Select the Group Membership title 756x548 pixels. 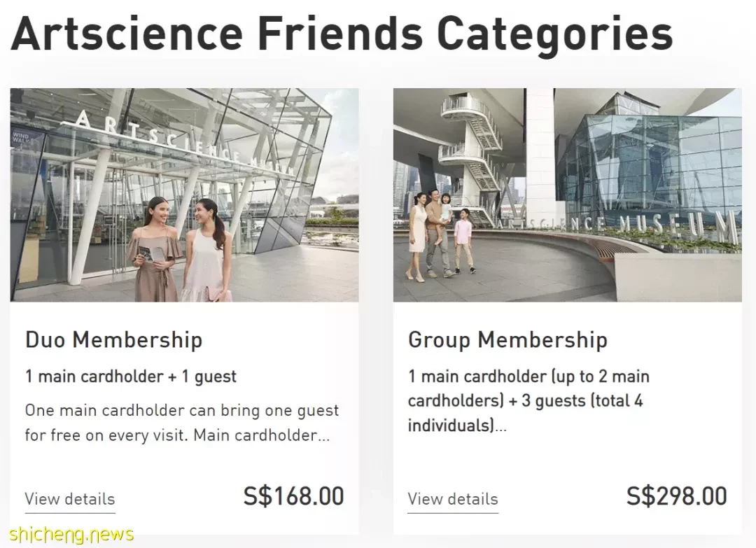point(507,339)
